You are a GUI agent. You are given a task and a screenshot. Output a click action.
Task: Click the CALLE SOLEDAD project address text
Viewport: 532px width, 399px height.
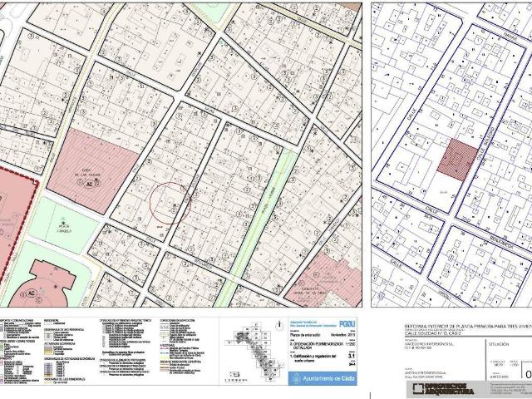pos(433,333)
